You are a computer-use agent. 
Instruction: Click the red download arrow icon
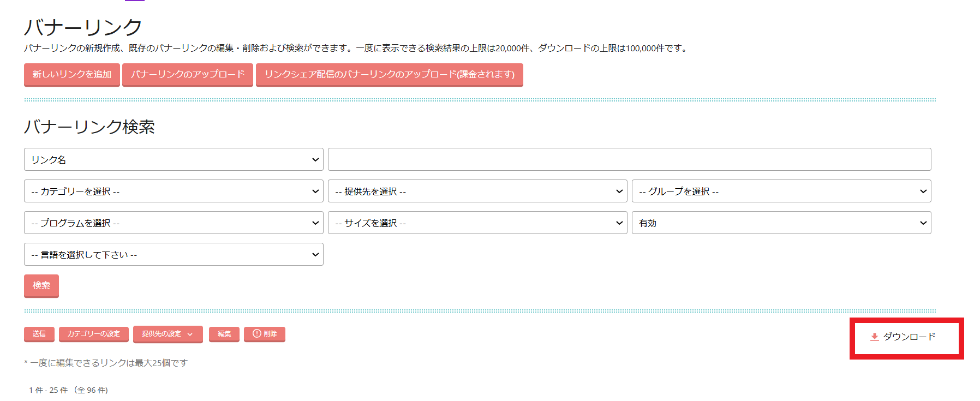pyautogui.click(x=874, y=337)
